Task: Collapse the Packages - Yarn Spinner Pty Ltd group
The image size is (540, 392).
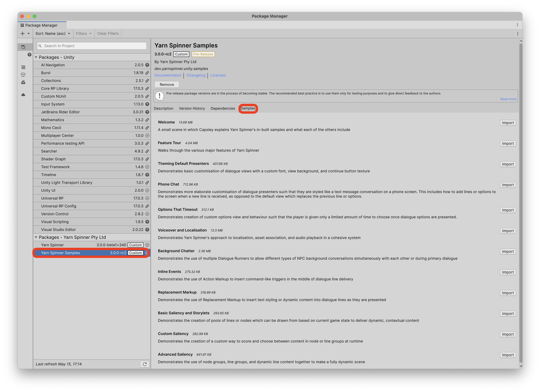Action: point(36,237)
